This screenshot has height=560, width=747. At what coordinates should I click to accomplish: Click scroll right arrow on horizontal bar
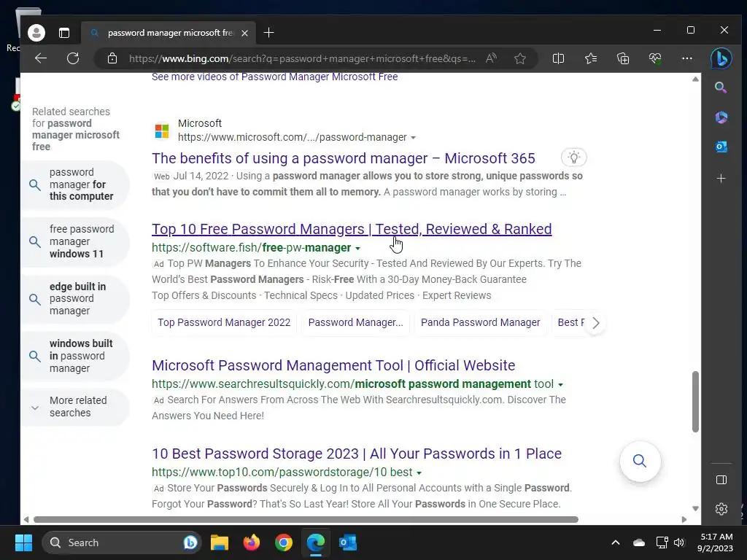[684, 519]
